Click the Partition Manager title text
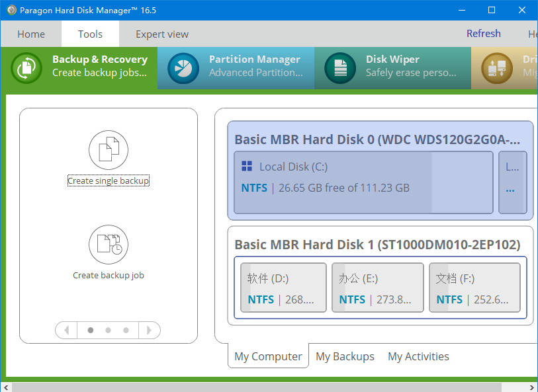 255,59
